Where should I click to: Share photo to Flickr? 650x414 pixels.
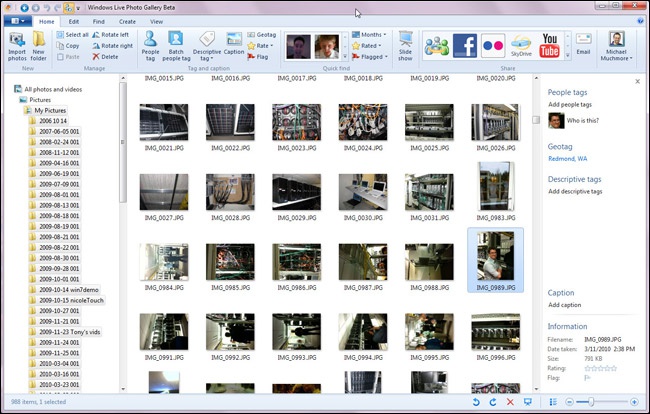[493, 46]
